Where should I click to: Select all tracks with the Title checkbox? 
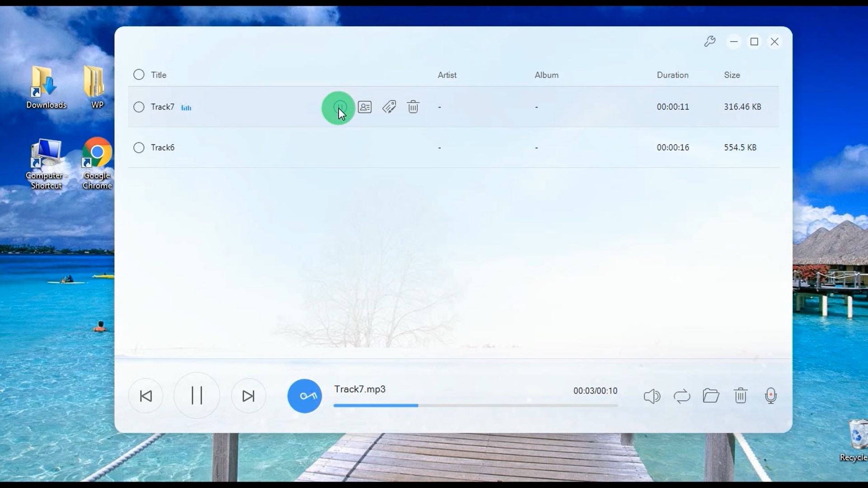[139, 75]
